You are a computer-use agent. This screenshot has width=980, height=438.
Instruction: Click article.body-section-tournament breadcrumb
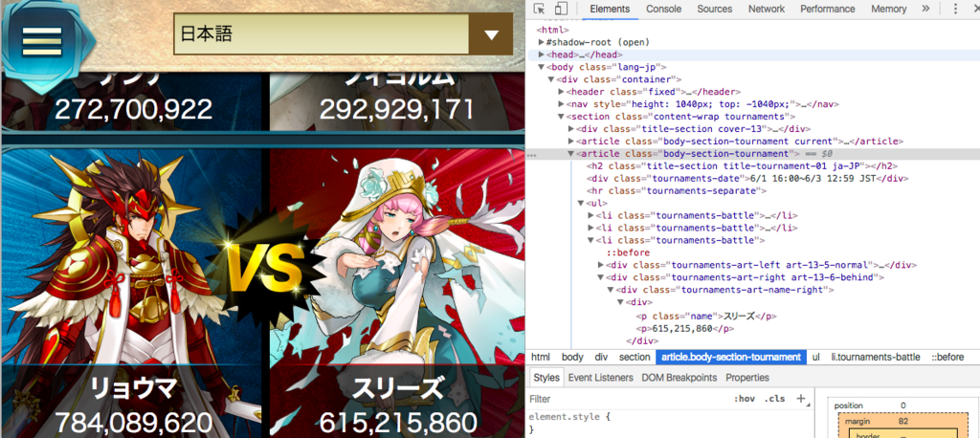tap(730, 358)
